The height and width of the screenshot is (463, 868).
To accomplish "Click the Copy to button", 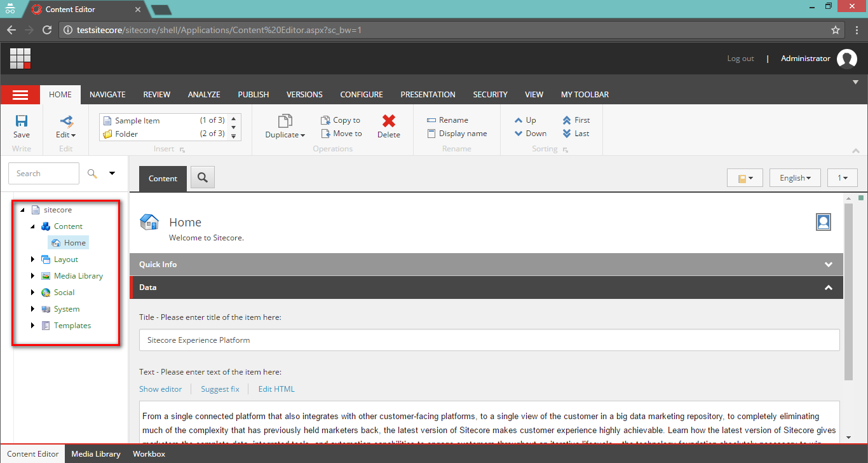I will (340, 120).
